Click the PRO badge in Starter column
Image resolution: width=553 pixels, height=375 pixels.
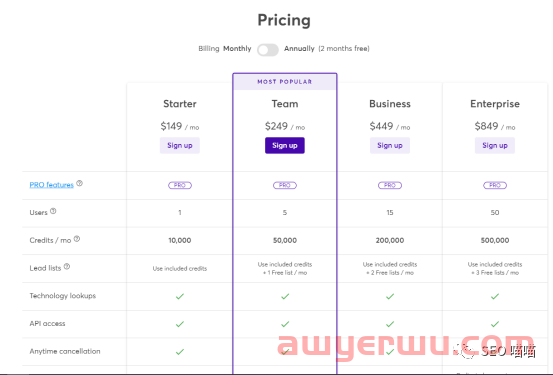point(180,185)
